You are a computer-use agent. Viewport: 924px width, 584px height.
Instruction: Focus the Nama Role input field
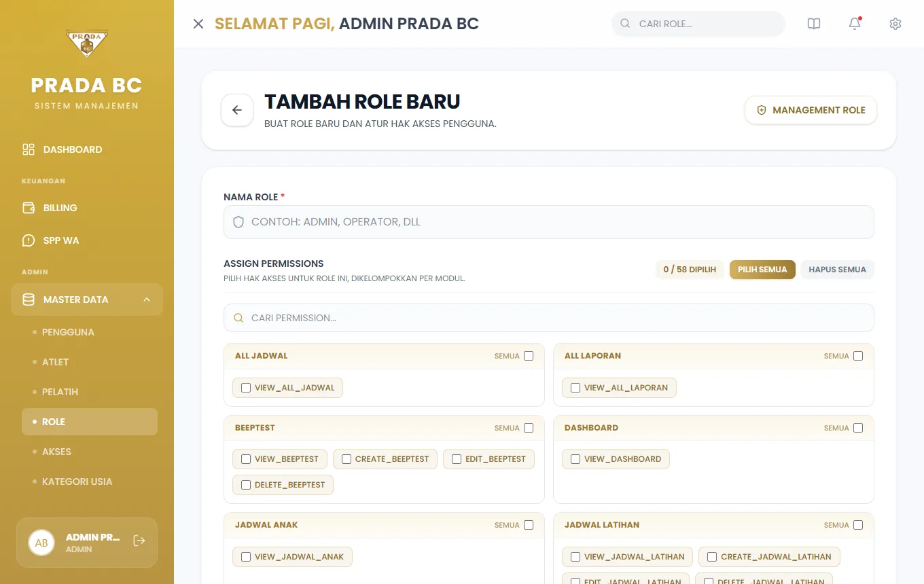click(549, 222)
